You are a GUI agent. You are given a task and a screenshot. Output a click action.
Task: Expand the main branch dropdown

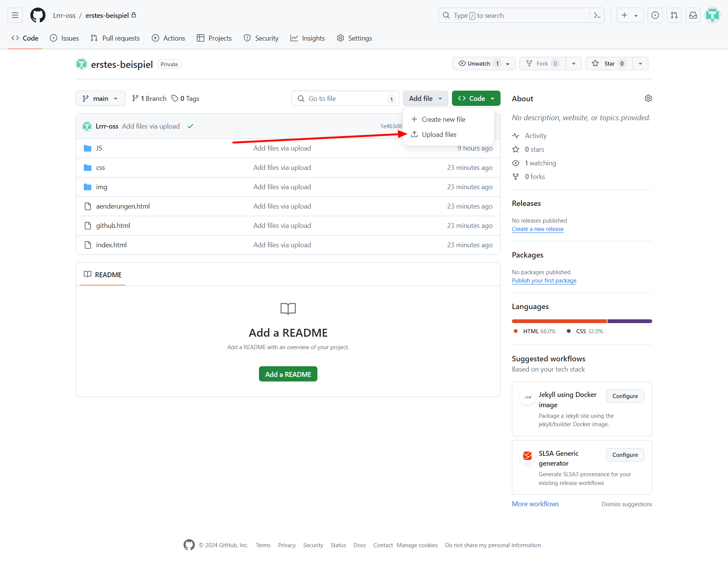click(x=100, y=98)
